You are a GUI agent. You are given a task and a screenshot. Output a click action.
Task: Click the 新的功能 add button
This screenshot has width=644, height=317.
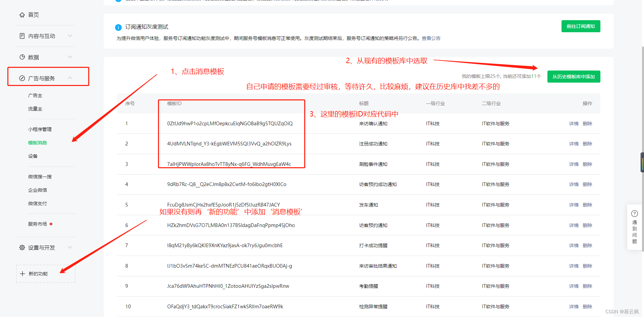(x=46, y=274)
